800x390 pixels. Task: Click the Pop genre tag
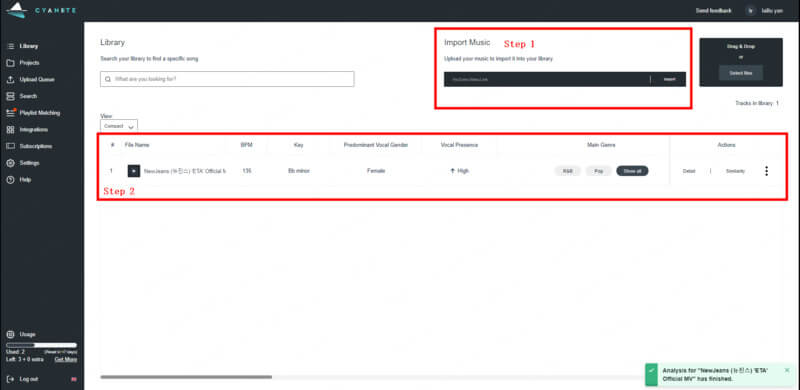click(598, 171)
